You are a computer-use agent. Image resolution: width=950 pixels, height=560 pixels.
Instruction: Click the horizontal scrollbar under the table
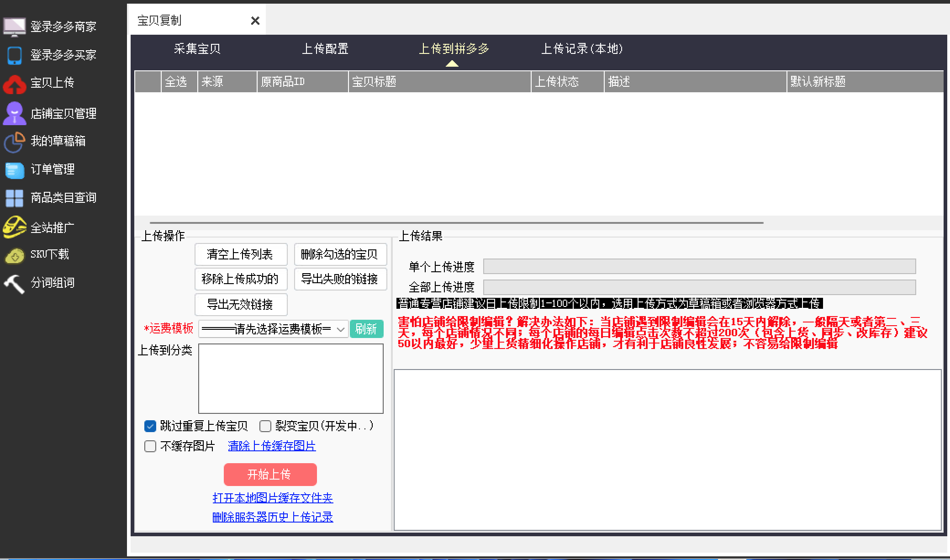457,223
